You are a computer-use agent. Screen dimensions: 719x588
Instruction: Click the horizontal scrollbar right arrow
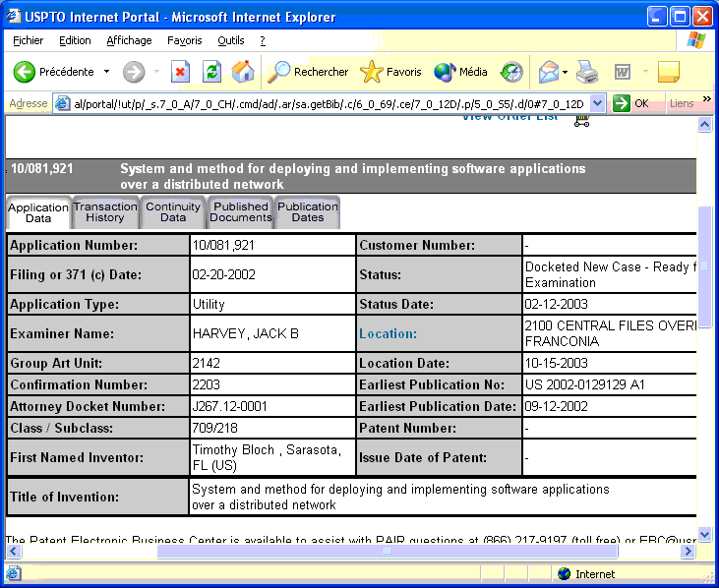coord(688,551)
